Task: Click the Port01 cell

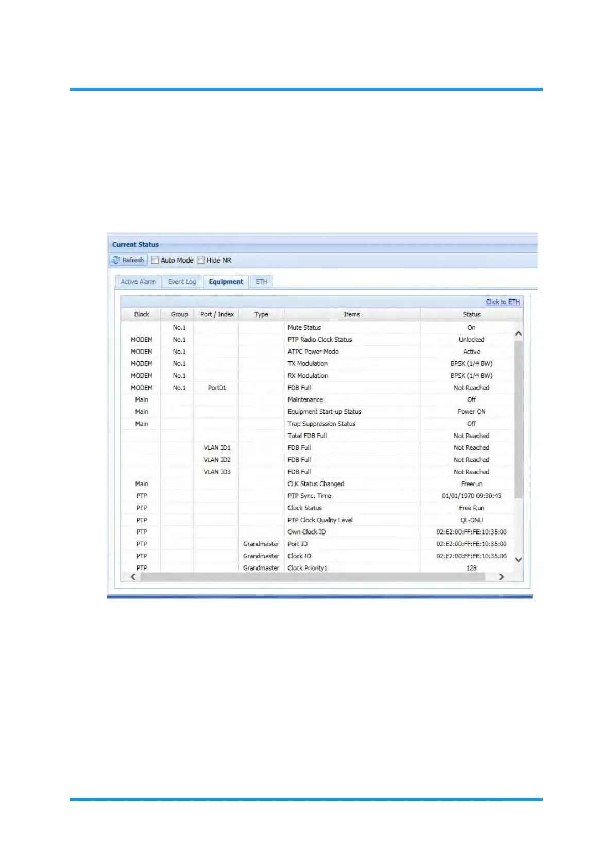Action: (x=217, y=388)
